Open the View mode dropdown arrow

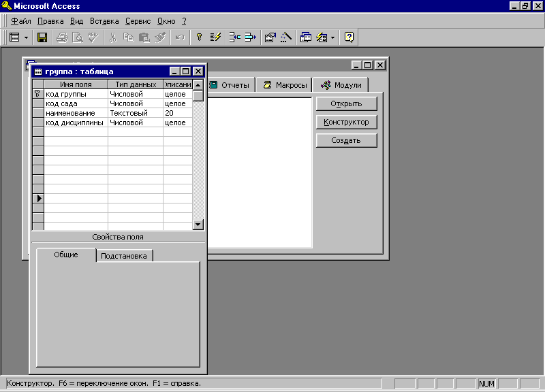[x=26, y=37]
